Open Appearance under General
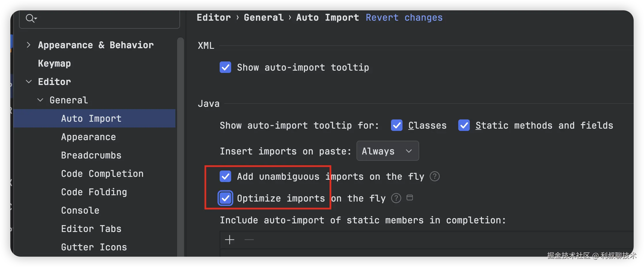Image resolution: width=644 pixels, height=267 pixels. pyautogui.click(x=89, y=137)
